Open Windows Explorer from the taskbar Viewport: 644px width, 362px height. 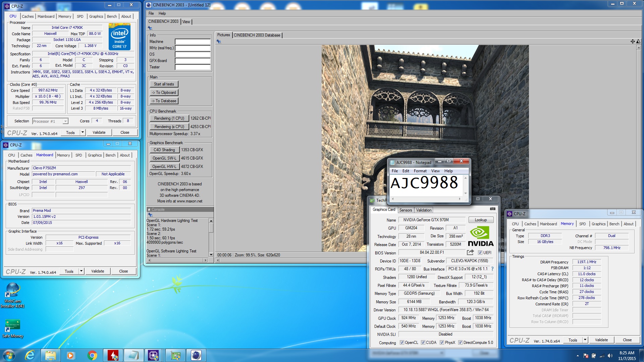pyautogui.click(x=51, y=355)
